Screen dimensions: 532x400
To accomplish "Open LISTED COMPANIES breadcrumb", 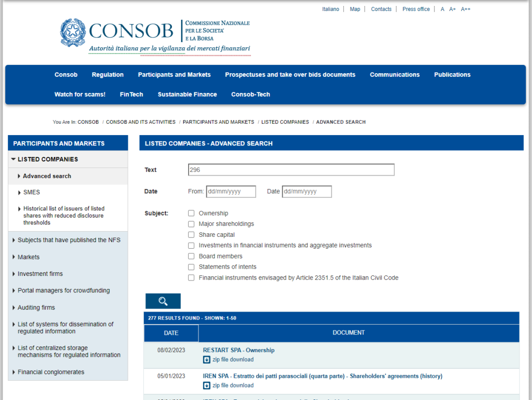I will (x=285, y=122).
